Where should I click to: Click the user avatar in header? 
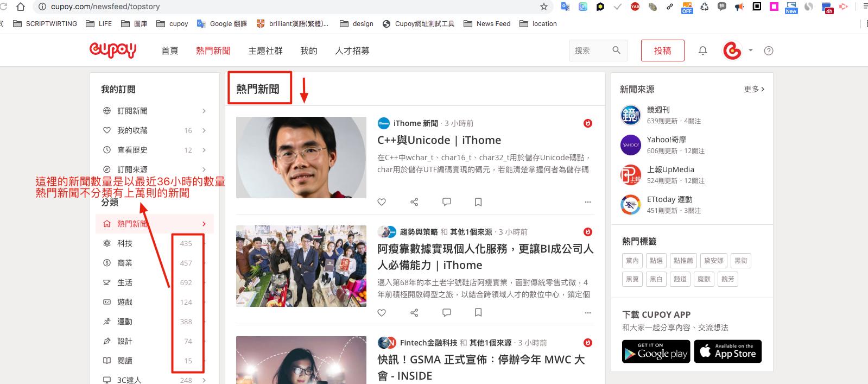click(732, 51)
